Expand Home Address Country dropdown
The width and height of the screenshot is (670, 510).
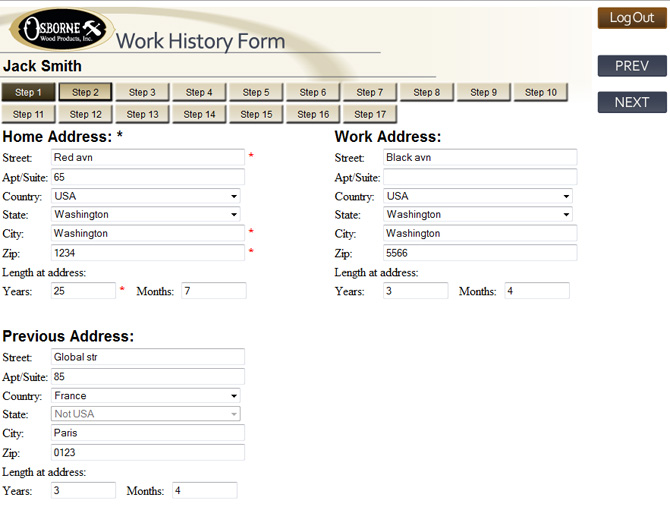(146, 196)
